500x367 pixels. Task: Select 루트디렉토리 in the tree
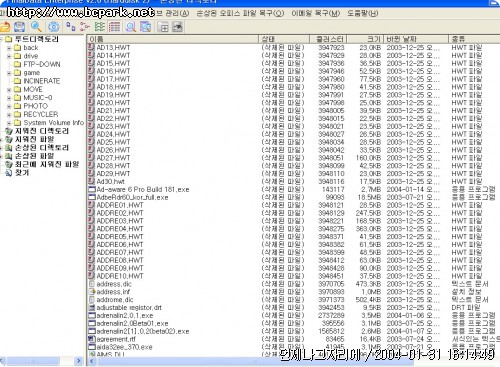[37, 39]
